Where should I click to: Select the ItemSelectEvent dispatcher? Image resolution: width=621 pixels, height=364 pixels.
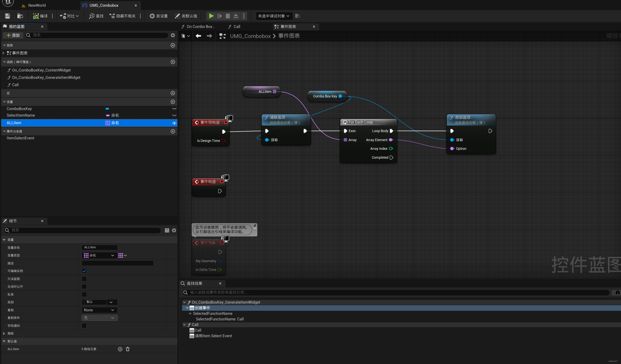point(20,138)
